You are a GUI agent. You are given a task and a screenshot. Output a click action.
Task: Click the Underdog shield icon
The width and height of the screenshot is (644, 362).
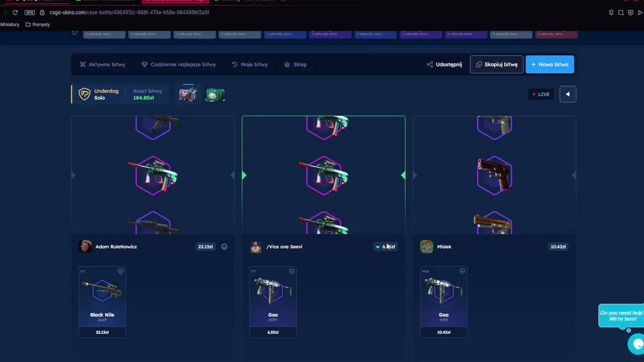click(84, 94)
